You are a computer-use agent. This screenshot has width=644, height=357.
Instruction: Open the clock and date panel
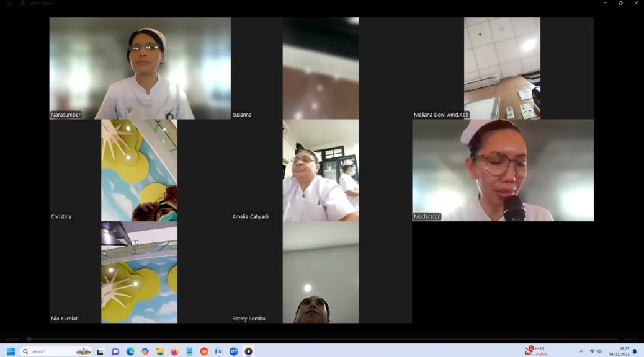(x=619, y=351)
